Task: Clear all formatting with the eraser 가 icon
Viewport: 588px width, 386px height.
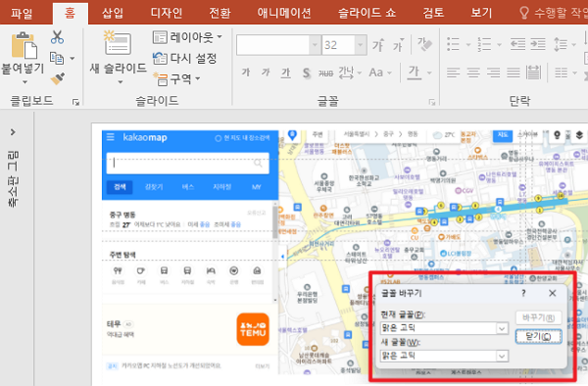Action: 424,45
